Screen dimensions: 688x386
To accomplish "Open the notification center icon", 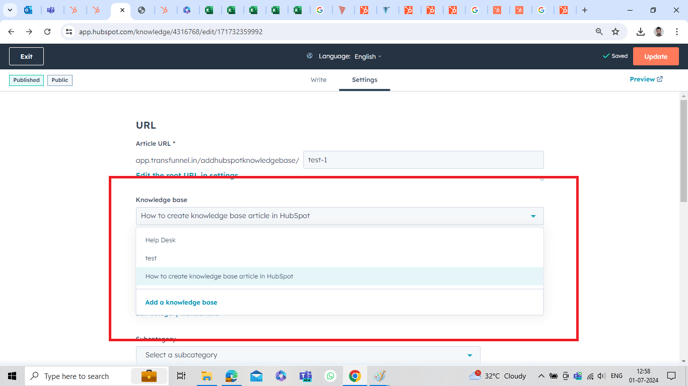I will click(671, 376).
